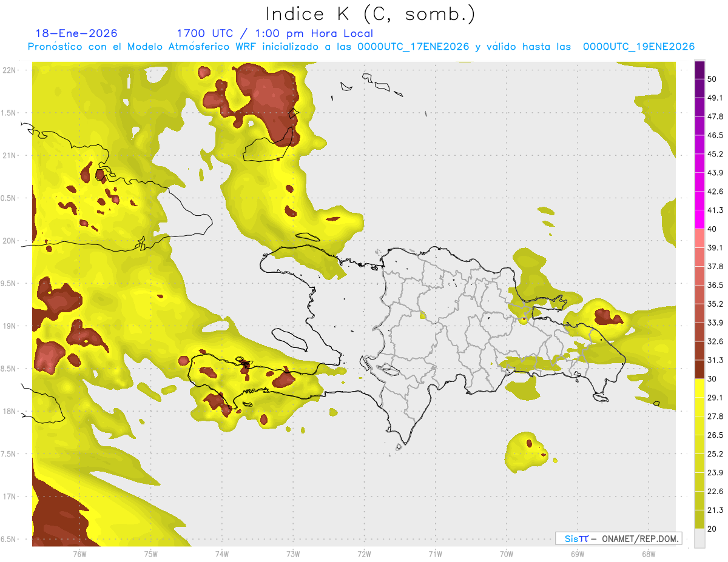
Task: Click the bright yellow swatch between 29.1 and 30
Action: point(700,388)
